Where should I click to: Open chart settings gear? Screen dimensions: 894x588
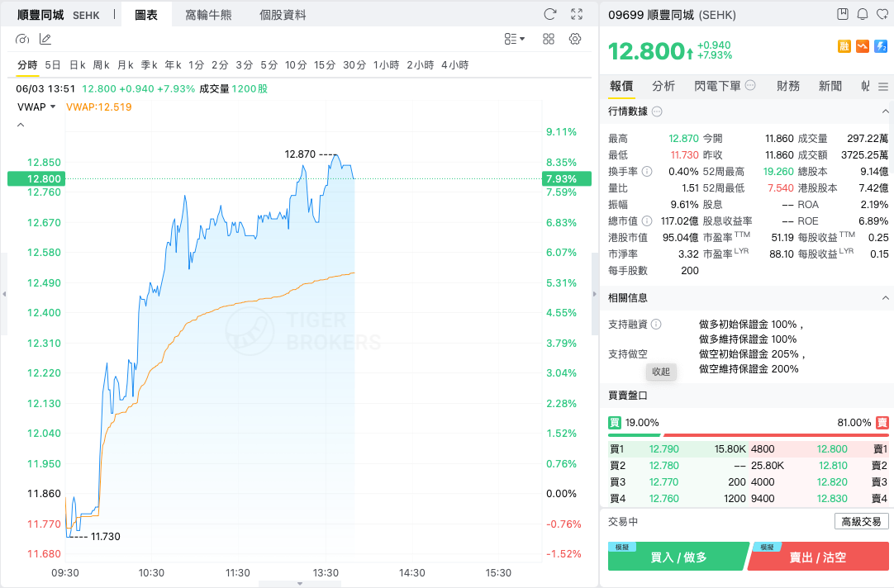575,39
